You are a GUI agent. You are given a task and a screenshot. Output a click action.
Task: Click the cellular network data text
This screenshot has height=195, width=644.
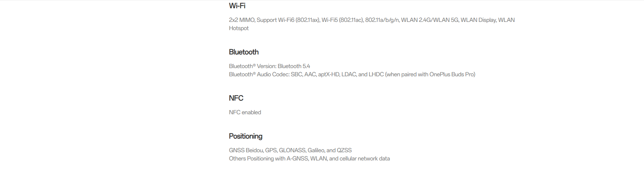tap(364, 158)
